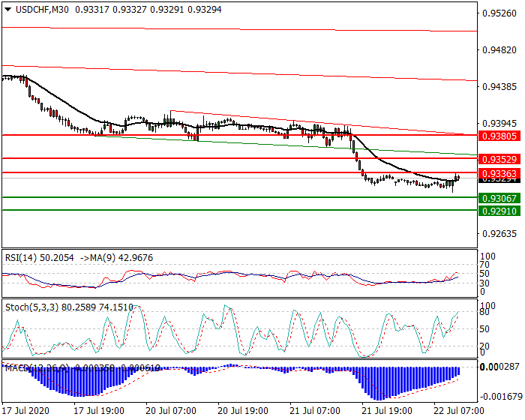Select the RSI(14) 50.2054 indicator label
The height and width of the screenshot is (420, 525).
click(40, 258)
